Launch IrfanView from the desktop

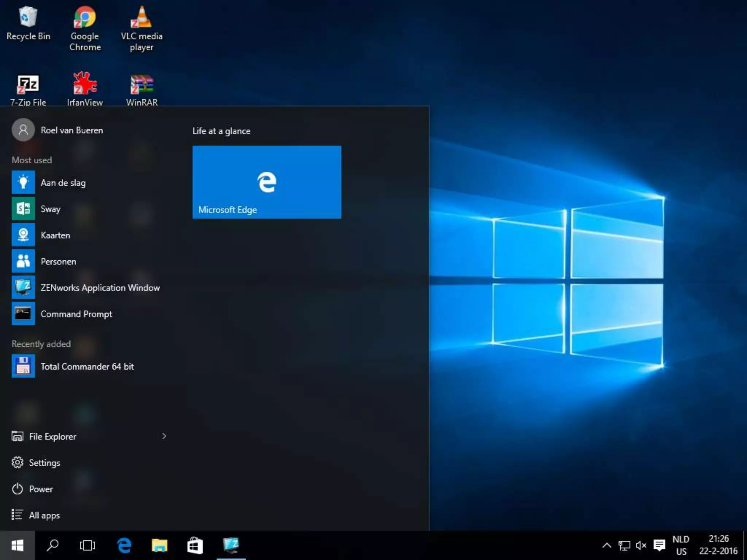pos(85,89)
